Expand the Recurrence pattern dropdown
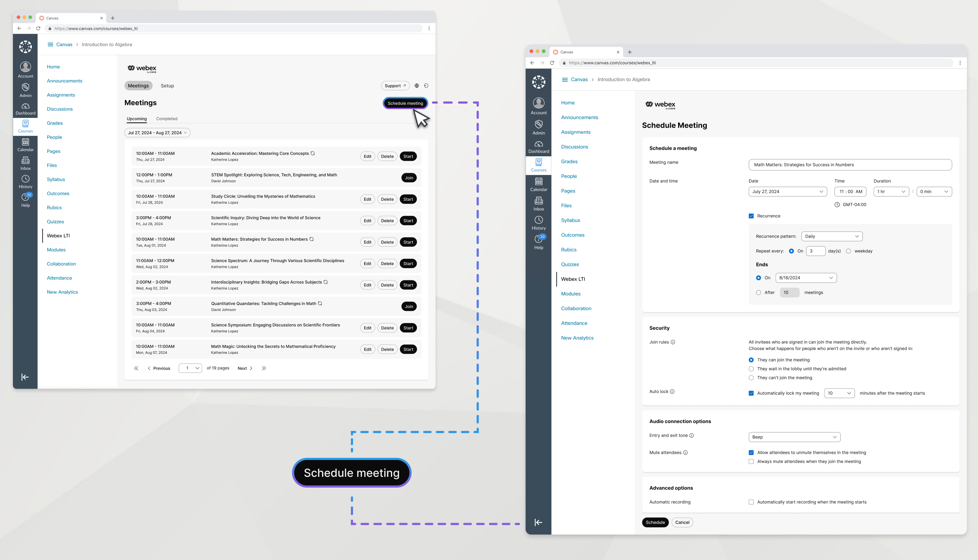This screenshot has width=978, height=560. pos(830,236)
